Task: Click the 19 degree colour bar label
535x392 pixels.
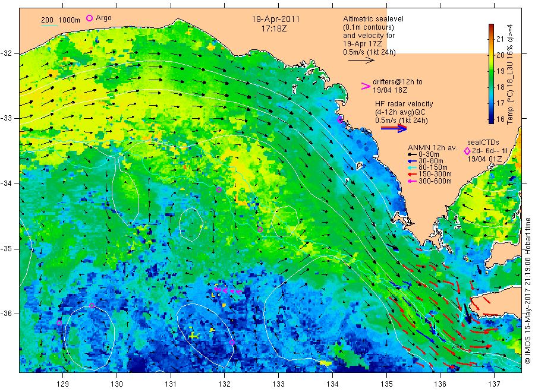Action: [500, 71]
